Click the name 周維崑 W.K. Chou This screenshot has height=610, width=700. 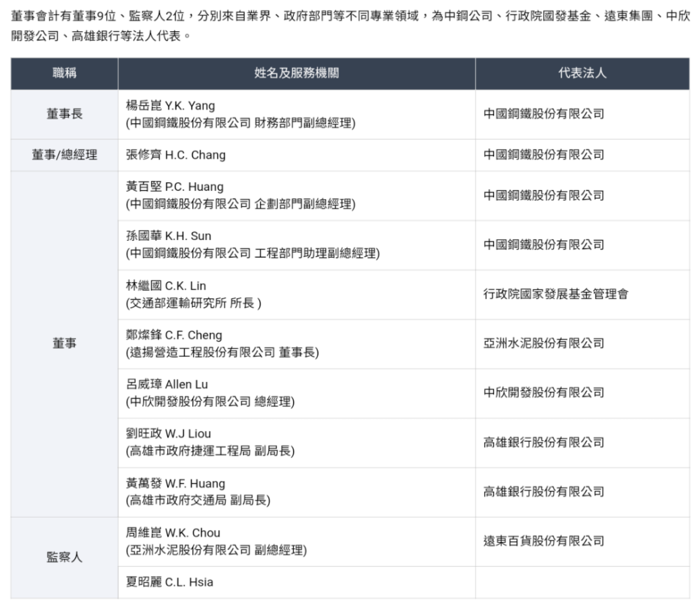(x=173, y=533)
